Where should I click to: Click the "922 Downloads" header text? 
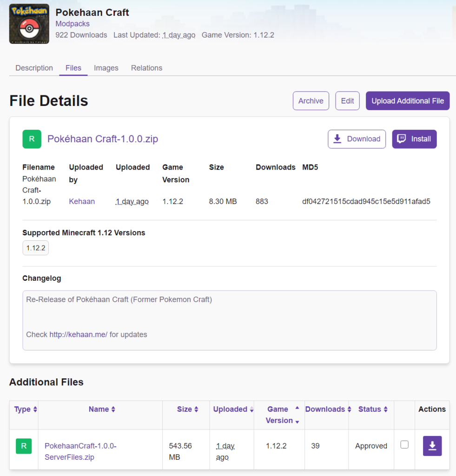tap(81, 35)
